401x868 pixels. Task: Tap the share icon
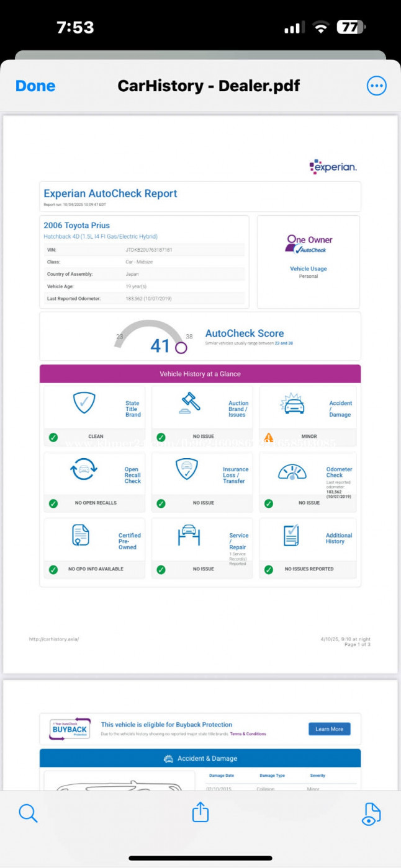200,812
